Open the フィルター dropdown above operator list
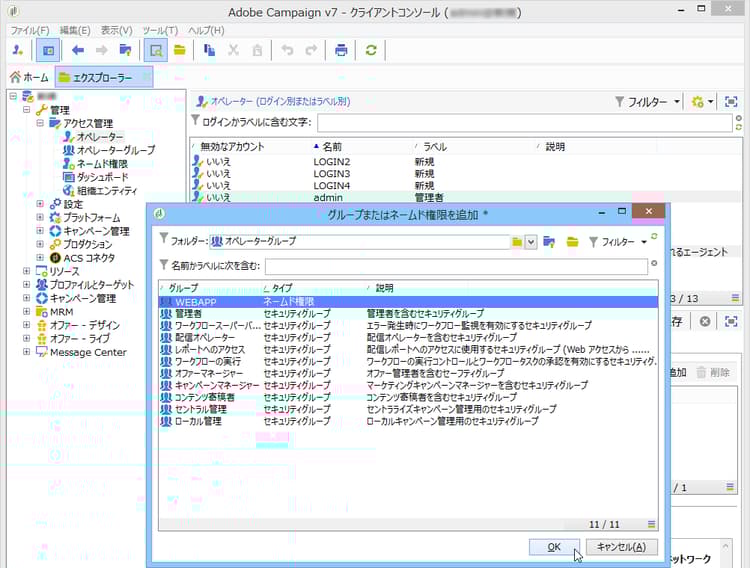This screenshot has width=750, height=568. point(648,101)
